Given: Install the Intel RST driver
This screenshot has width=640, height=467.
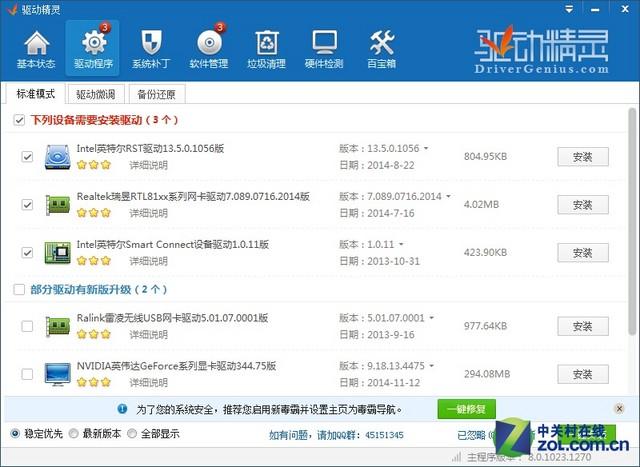Looking at the screenshot, I should click(x=583, y=157).
